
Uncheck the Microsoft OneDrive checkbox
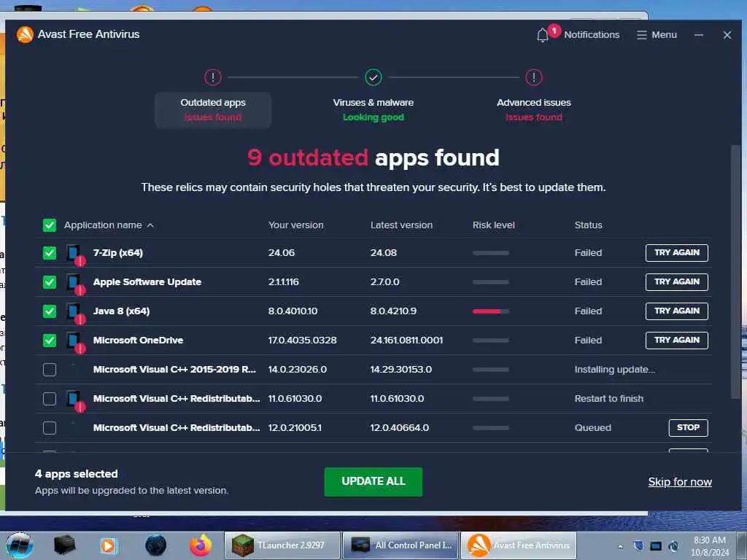click(x=50, y=341)
